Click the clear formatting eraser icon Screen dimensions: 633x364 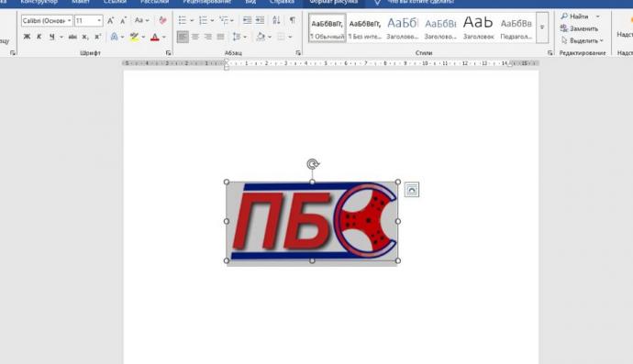[162, 20]
